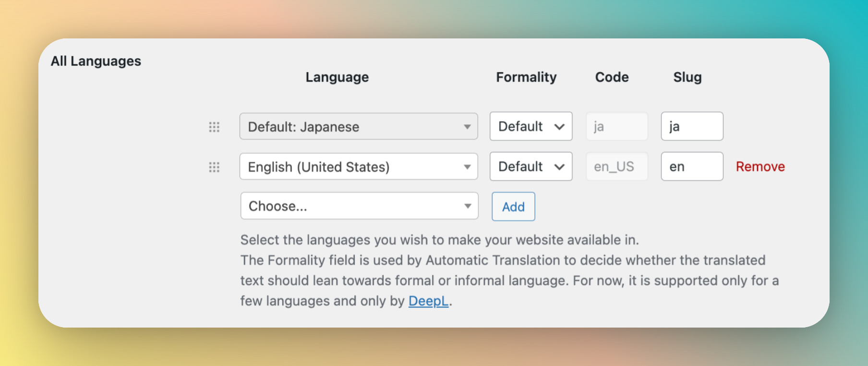This screenshot has height=366, width=868.
Task: Click the disabled ja code field
Action: (x=616, y=126)
